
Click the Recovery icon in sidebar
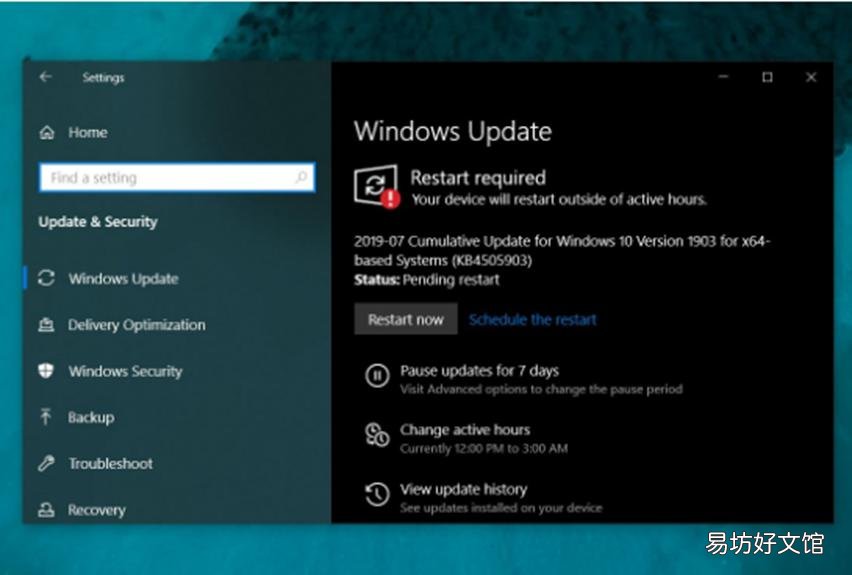pos(46,509)
